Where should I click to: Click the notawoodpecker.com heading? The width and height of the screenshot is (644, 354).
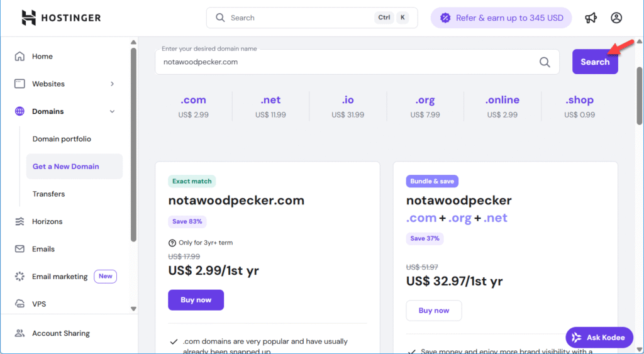(x=236, y=201)
